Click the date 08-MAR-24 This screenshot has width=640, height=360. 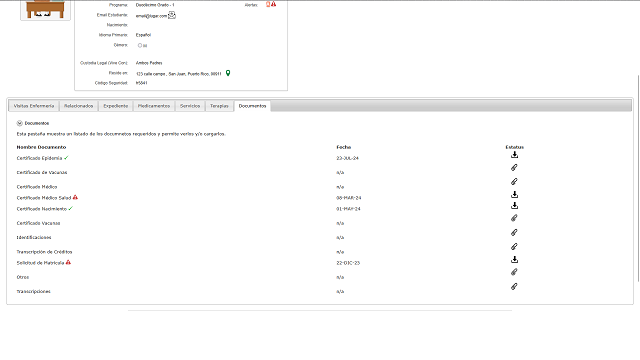point(349,198)
